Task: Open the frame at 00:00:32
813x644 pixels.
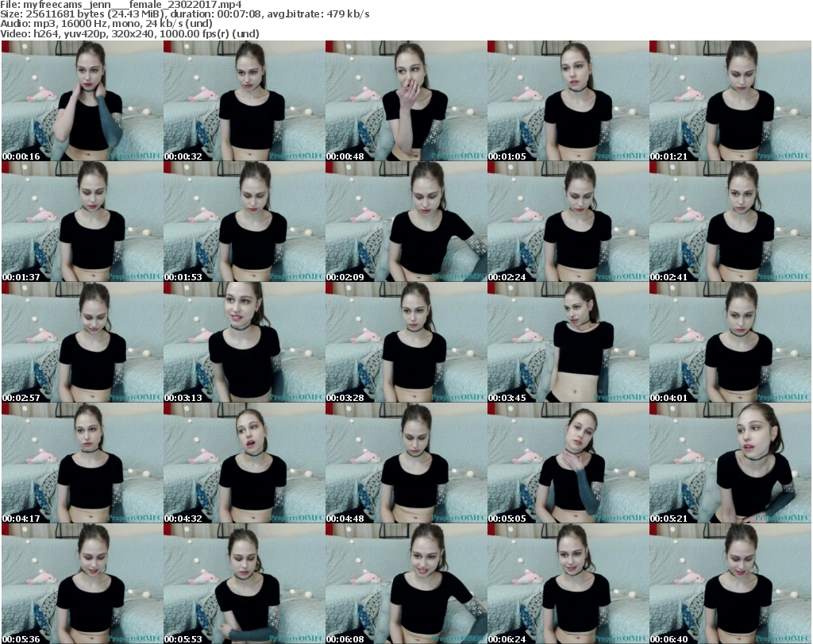Action: tap(245, 101)
